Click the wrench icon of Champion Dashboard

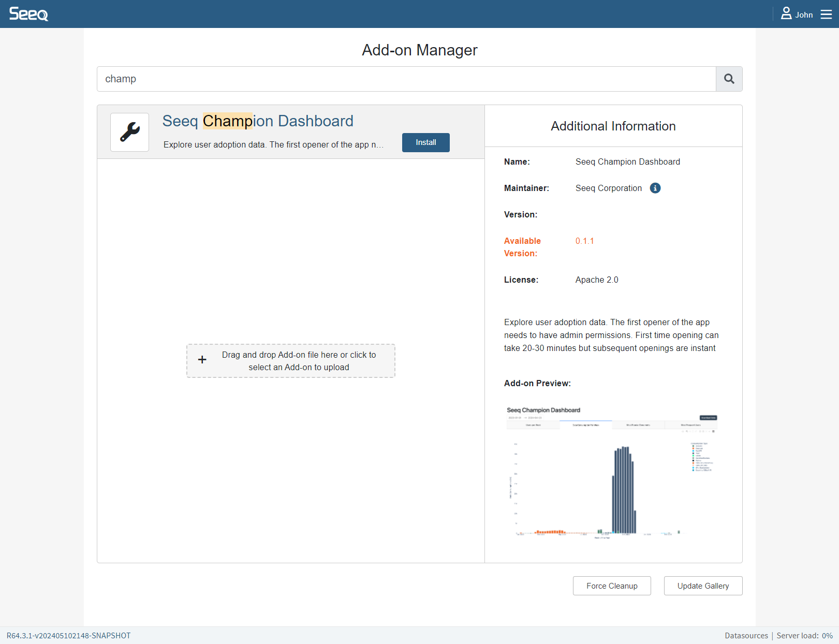(x=129, y=132)
